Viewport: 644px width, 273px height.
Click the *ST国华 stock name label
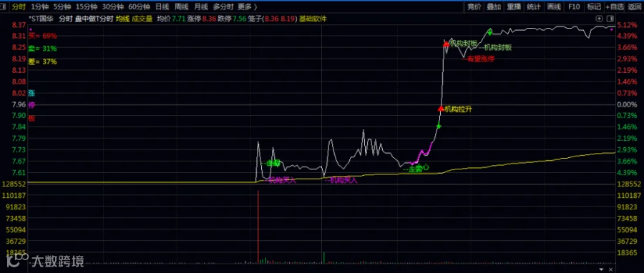tap(42, 19)
